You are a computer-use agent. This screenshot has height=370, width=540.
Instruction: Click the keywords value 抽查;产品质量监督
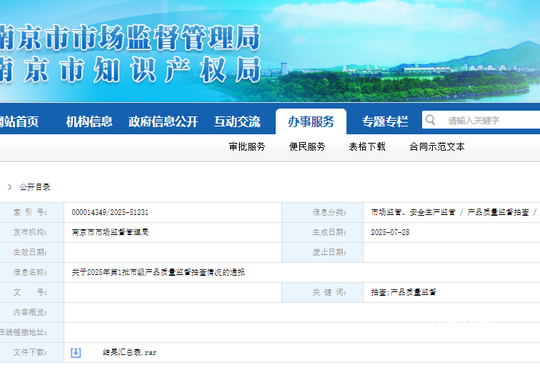coord(404,292)
